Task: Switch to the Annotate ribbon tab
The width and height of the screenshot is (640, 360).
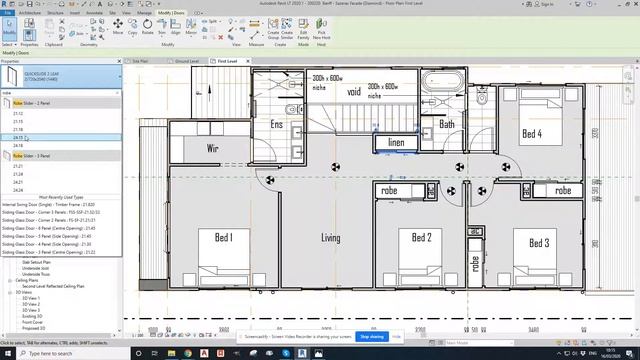Action: click(x=94, y=13)
